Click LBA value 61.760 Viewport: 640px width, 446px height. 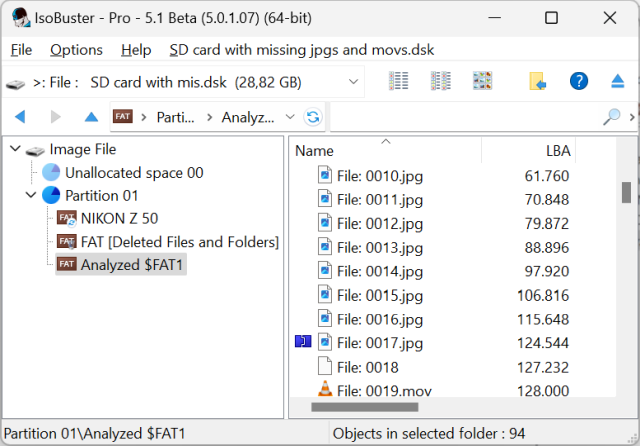(547, 176)
